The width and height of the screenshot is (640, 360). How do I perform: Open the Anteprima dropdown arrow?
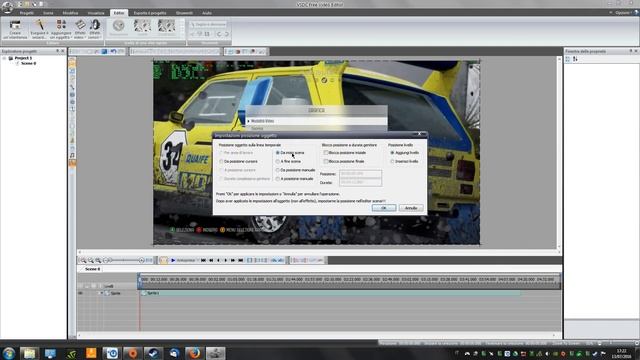(198, 260)
